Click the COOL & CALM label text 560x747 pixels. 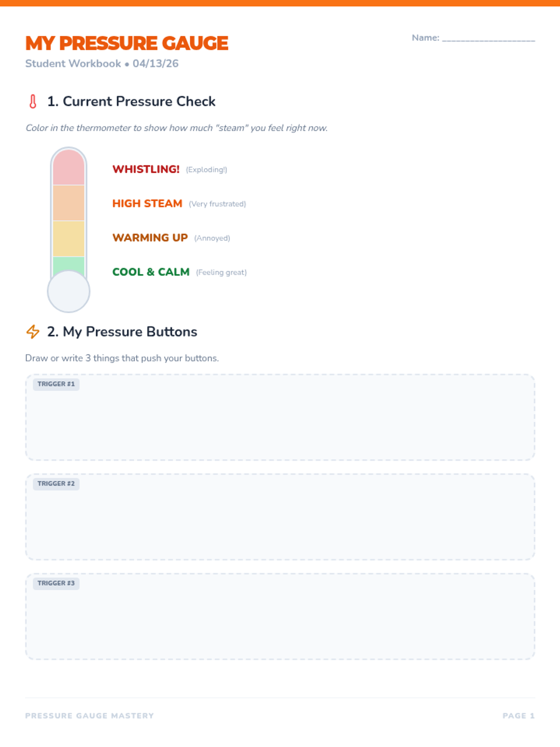click(x=151, y=272)
